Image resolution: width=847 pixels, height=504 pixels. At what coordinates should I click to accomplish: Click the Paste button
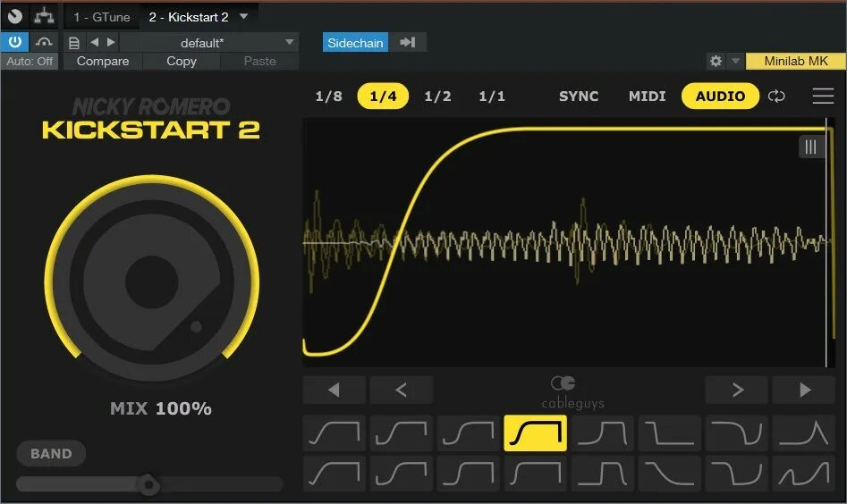point(260,61)
